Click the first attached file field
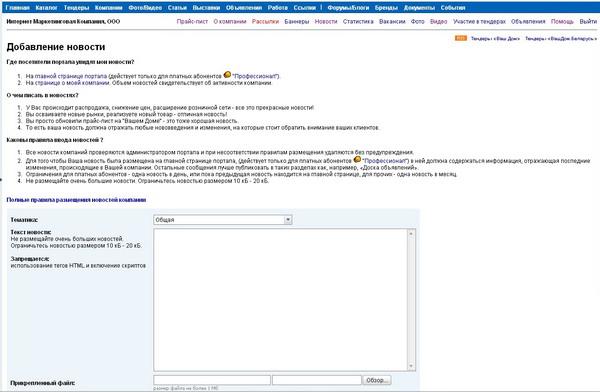 pos(212,380)
